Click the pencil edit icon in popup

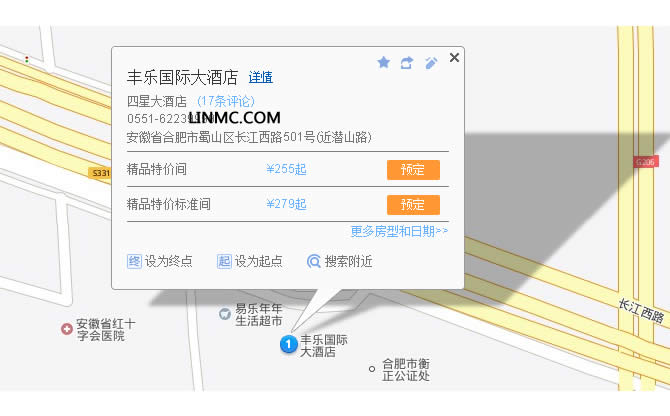[x=431, y=63]
